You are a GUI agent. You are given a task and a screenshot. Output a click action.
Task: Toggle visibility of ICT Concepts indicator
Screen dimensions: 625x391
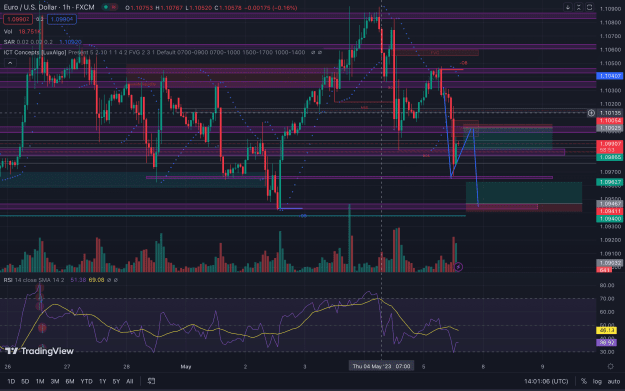pos(313,52)
